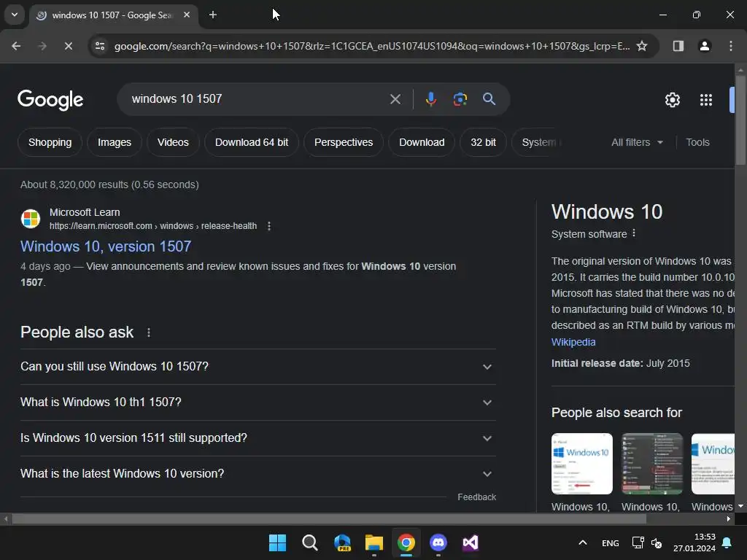The image size is (747, 560).
Task: Close the windows 10 1507 tab
Action: pos(187,15)
